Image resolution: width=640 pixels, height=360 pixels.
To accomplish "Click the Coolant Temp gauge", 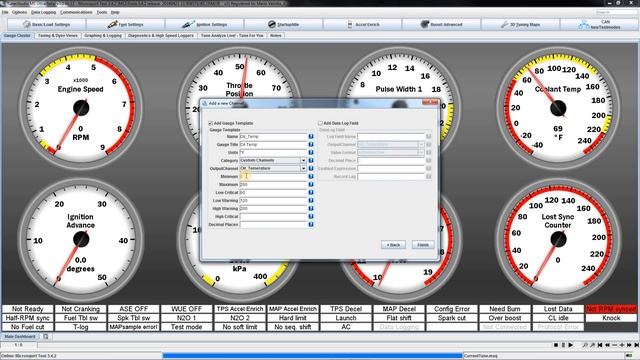I will pos(558,108).
